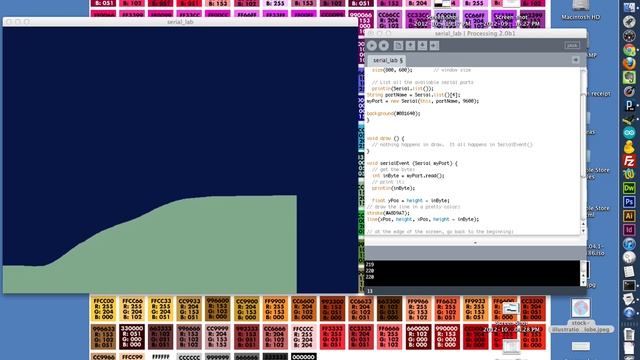Open InDesign from the Dock
This screenshot has width=640, height=360.
click(629, 230)
